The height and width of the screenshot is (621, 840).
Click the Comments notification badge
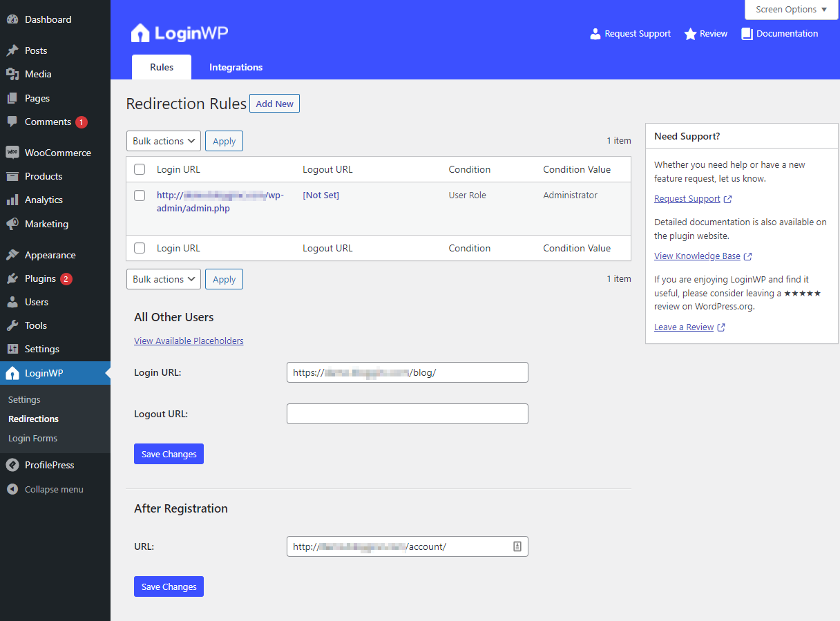point(82,122)
